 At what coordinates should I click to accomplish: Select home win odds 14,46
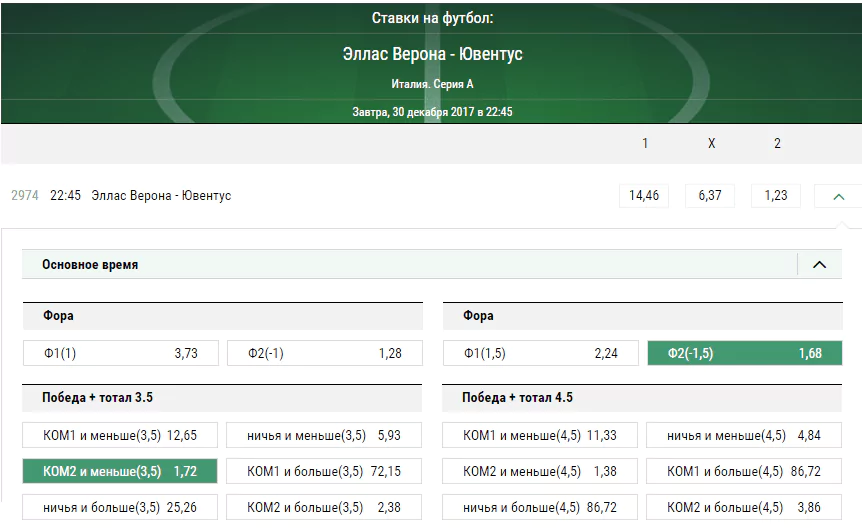pos(644,196)
